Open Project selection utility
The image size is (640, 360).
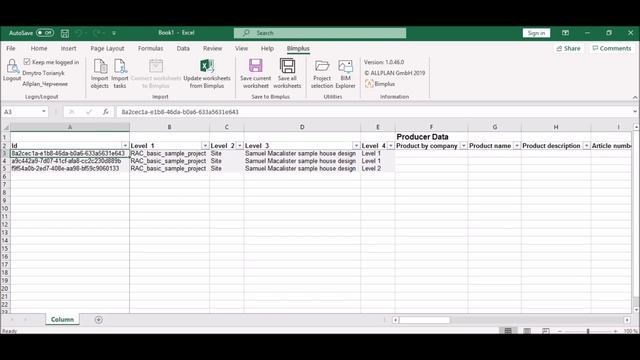coord(322,73)
